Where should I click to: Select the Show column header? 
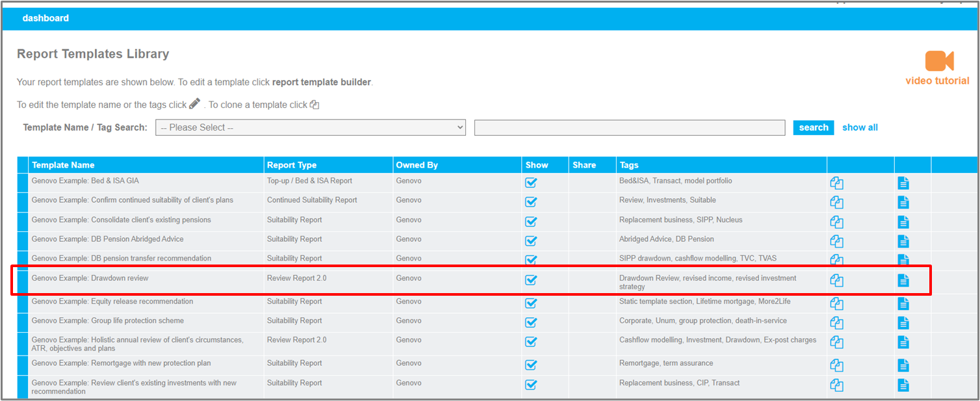pos(537,164)
